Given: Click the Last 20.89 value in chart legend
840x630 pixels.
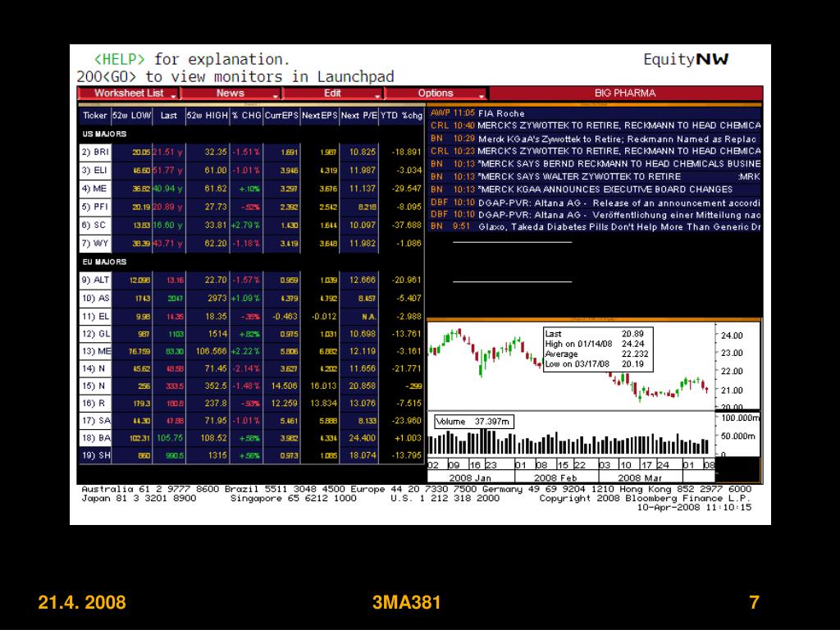Looking at the screenshot, I should pos(632,334).
